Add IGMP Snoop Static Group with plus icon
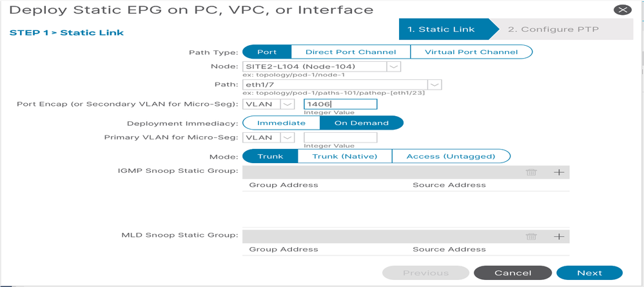 coord(558,172)
